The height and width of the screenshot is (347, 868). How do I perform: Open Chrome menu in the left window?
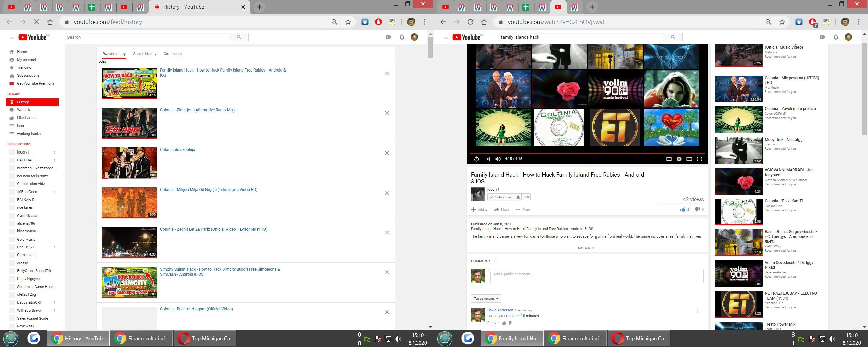[425, 22]
